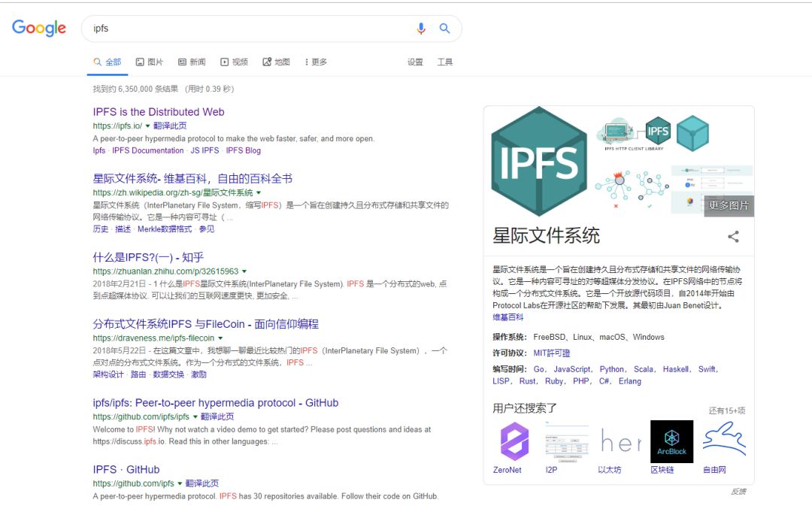The height and width of the screenshot is (512, 812).
Task: Open the 历史 sitelink under Wikipedia result
Action: point(101,229)
